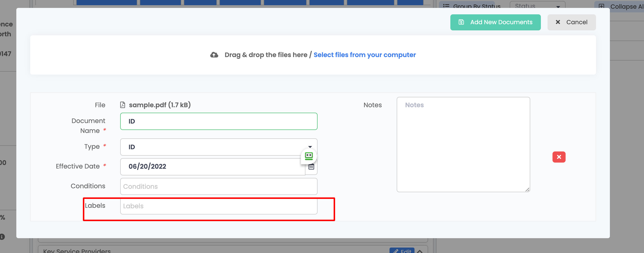Remove the sample.pdf row with red X
Viewport: 644px width, 253px height.
click(x=559, y=157)
